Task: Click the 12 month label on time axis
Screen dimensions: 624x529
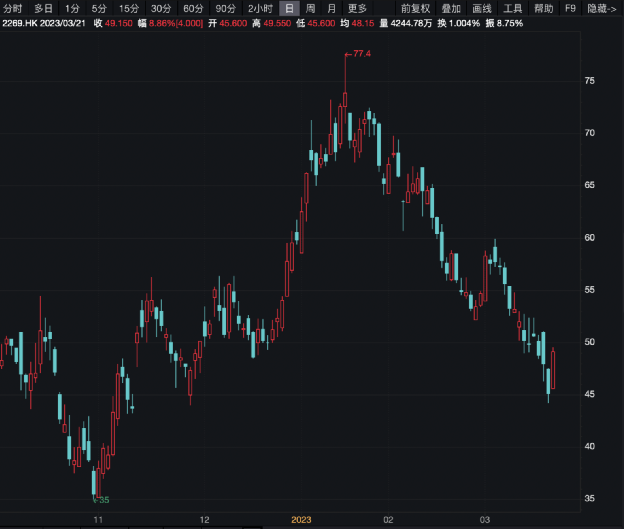Action: pyautogui.click(x=204, y=520)
